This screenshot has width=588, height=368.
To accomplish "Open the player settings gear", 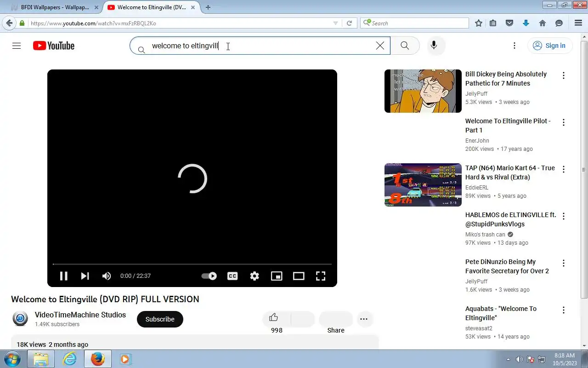I will pos(254,276).
